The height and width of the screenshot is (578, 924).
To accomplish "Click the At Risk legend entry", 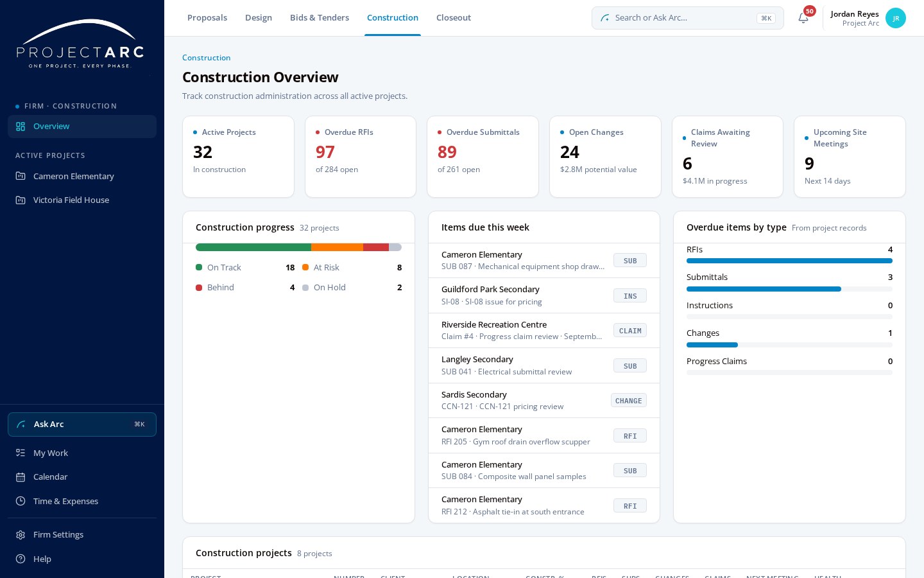I will pos(352,268).
